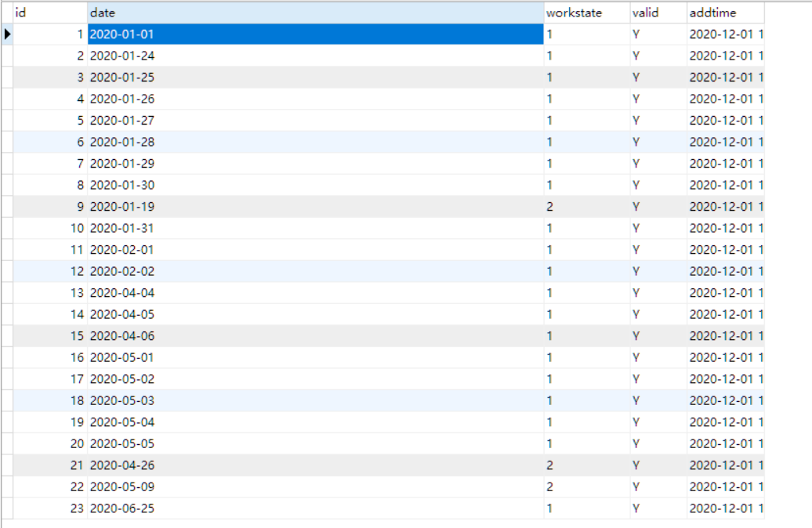Select id cell 23
This screenshot has width=812, height=528.
[49, 509]
